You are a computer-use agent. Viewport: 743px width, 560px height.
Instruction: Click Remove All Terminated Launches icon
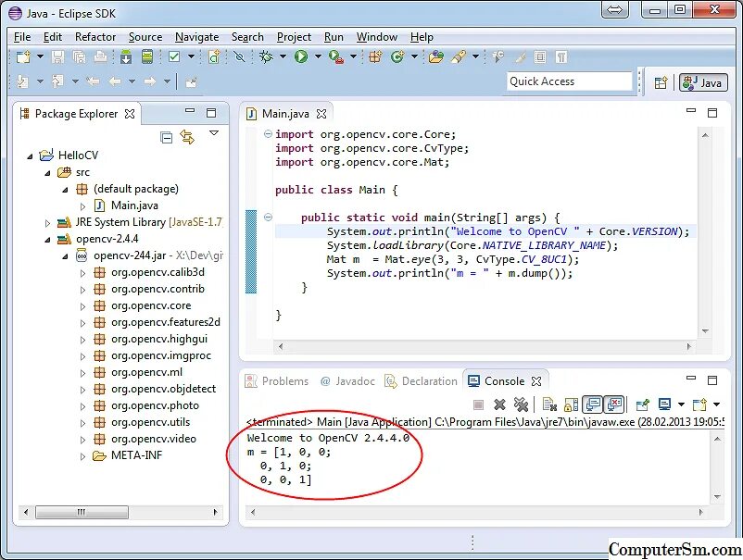click(x=521, y=404)
